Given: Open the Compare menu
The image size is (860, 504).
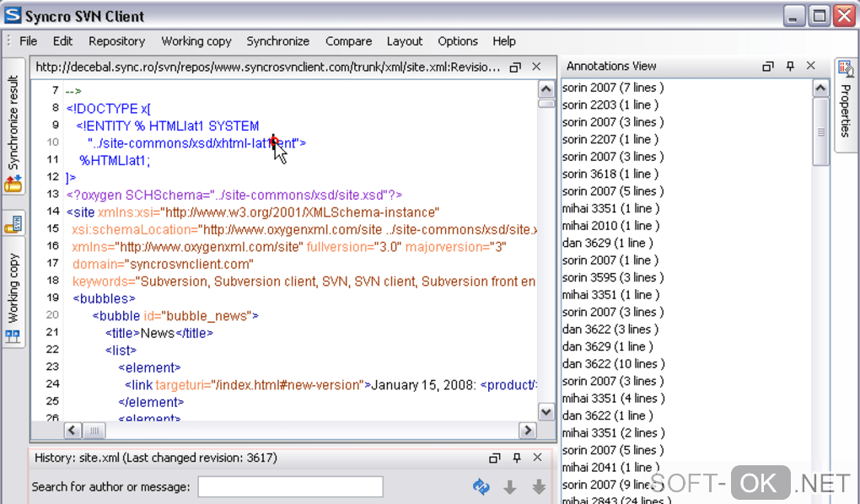Looking at the screenshot, I should pos(348,40).
